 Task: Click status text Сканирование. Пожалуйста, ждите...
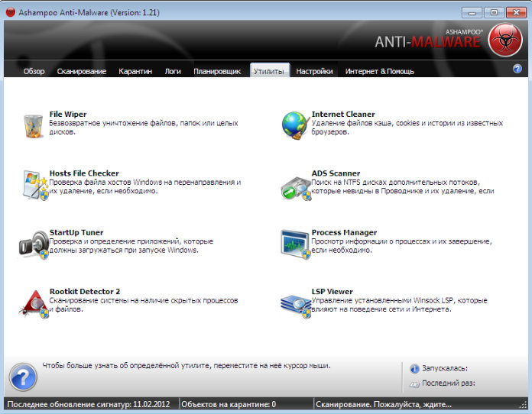point(384,405)
